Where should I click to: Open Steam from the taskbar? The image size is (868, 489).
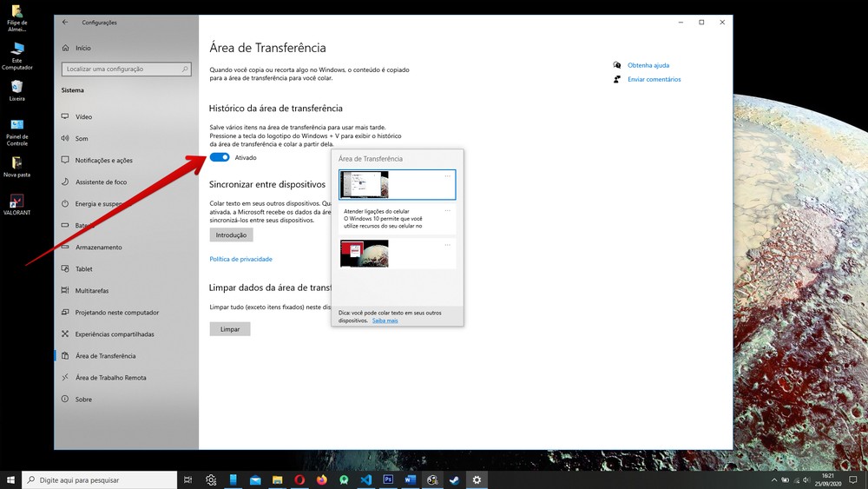(x=455, y=479)
